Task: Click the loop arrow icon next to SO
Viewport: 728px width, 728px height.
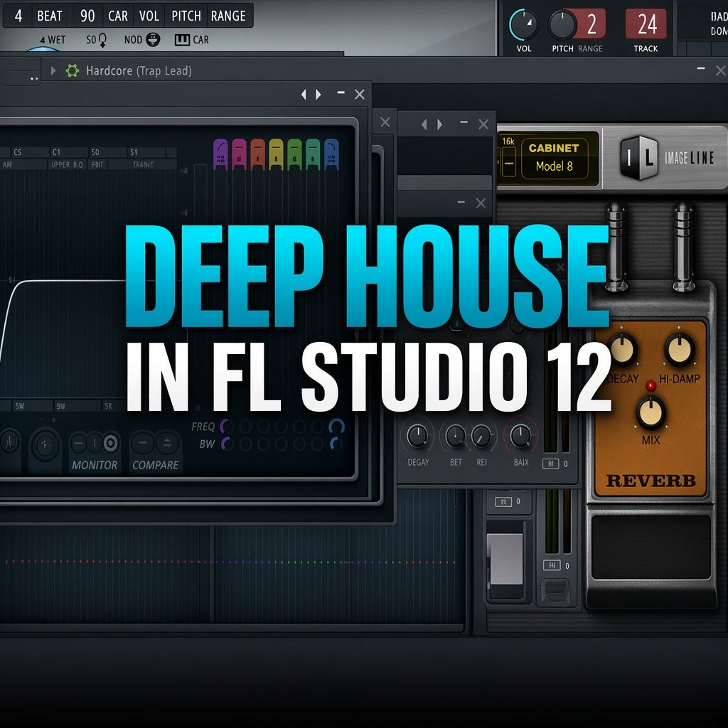Action: pos(102,41)
